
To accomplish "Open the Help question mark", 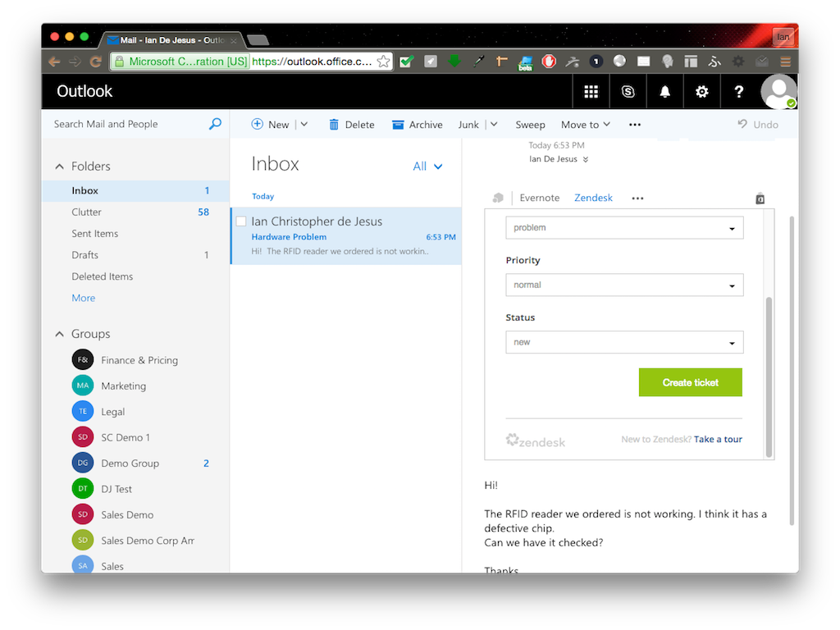I will 738,91.
